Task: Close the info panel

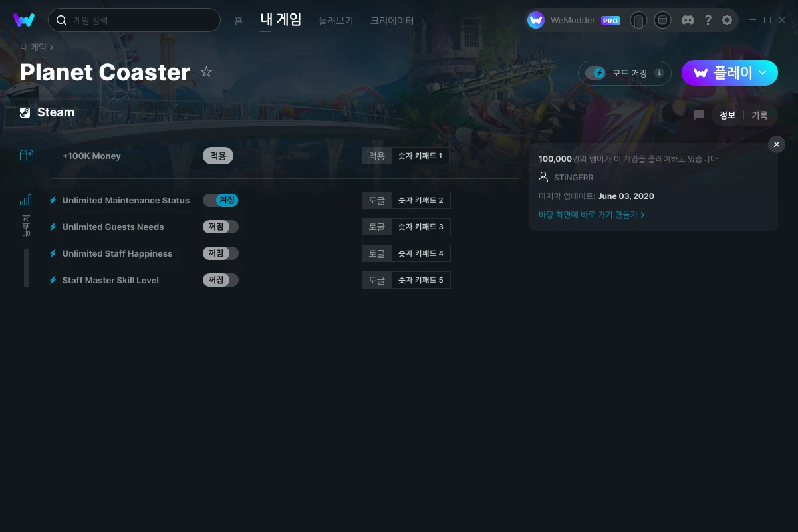Action: (777, 144)
